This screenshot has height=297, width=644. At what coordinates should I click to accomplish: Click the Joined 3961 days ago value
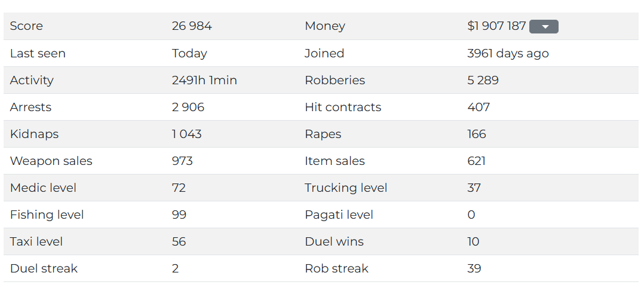[x=508, y=53]
